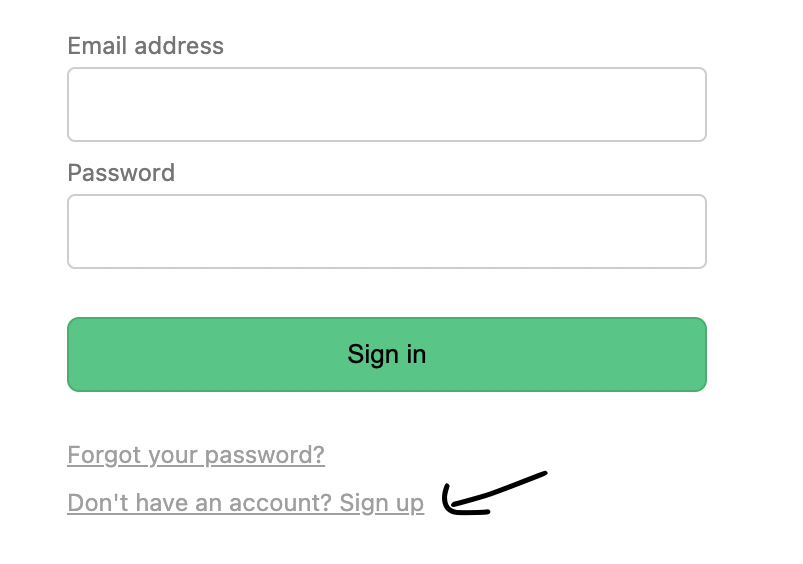803x564 pixels.
Task: Place cursor in the second form field
Action: click(x=386, y=231)
